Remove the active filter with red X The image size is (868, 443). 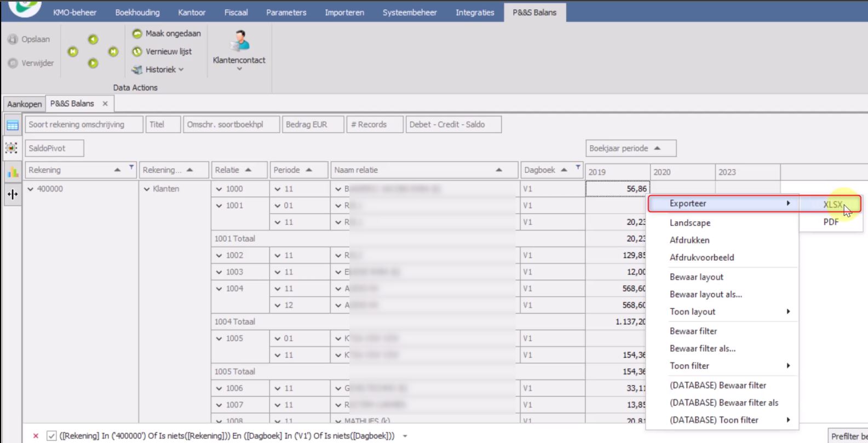click(x=36, y=436)
